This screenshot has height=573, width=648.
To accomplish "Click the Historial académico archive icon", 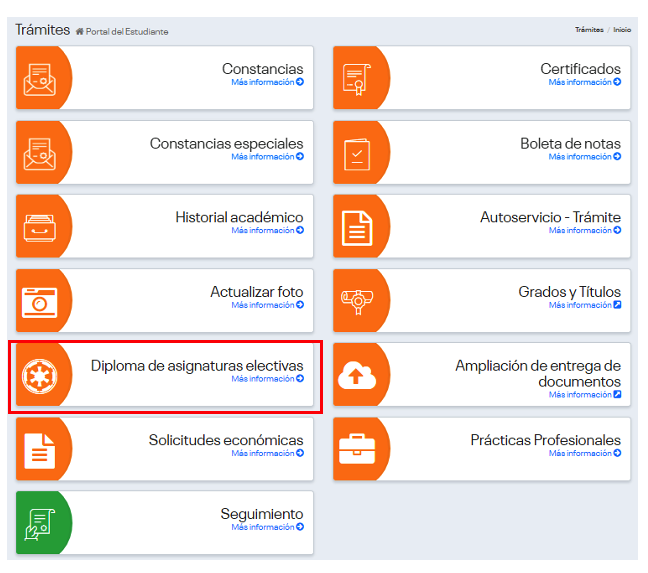I will point(41,227).
